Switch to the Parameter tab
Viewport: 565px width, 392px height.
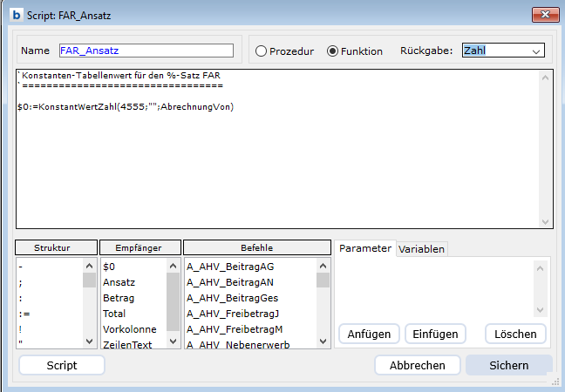(x=365, y=248)
